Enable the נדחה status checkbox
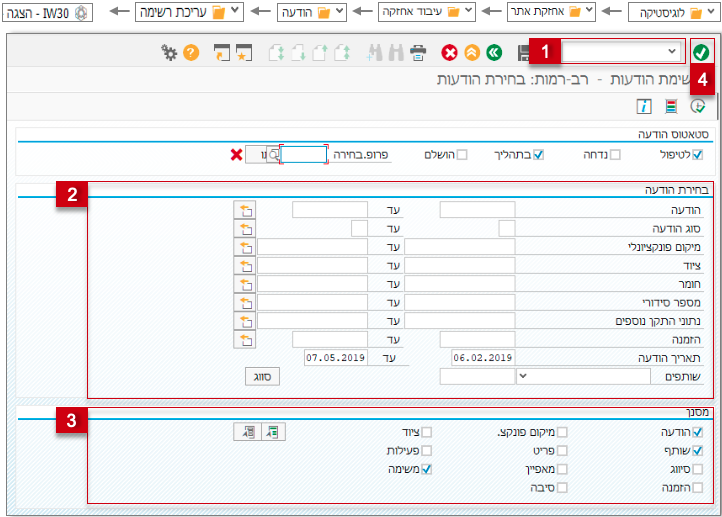 click(615, 155)
